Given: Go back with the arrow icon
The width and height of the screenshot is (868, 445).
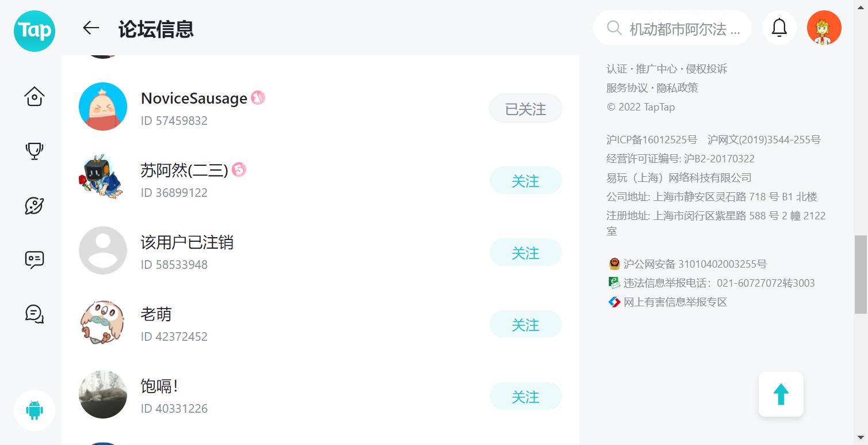Looking at the screenshot, I should click(x=91, y=28).
